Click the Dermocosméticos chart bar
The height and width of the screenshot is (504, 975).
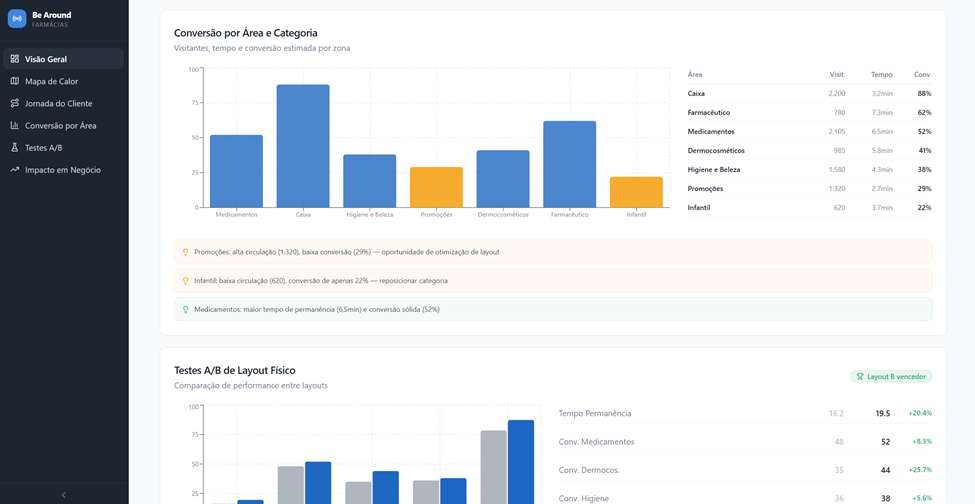[x=503, y=178]
